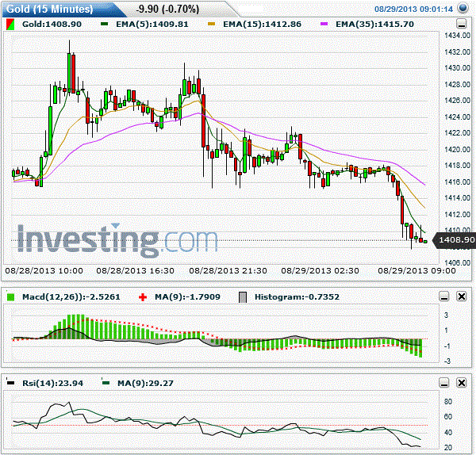476x455 pixels.
Task: Click the 08/28/2013 10:00 time axis label
Action: click(x=44, y=270)
